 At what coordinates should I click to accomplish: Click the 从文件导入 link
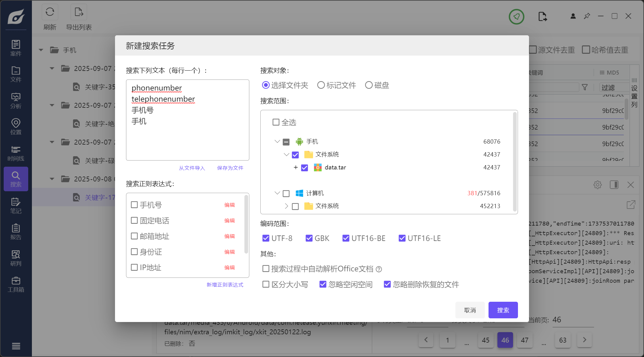(x=192, y=168)
